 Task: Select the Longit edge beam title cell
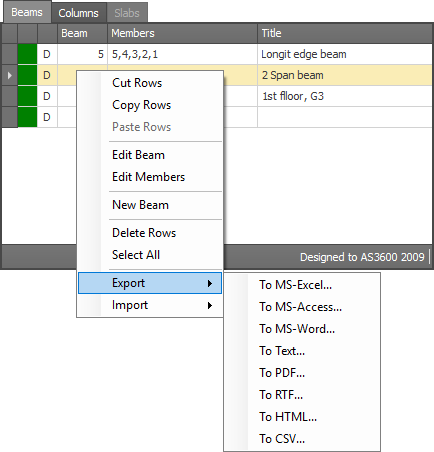[345, 54]
